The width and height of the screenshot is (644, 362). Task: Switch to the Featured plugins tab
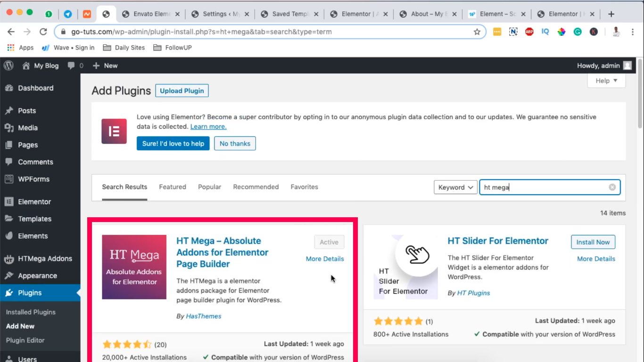click(173, 187)
